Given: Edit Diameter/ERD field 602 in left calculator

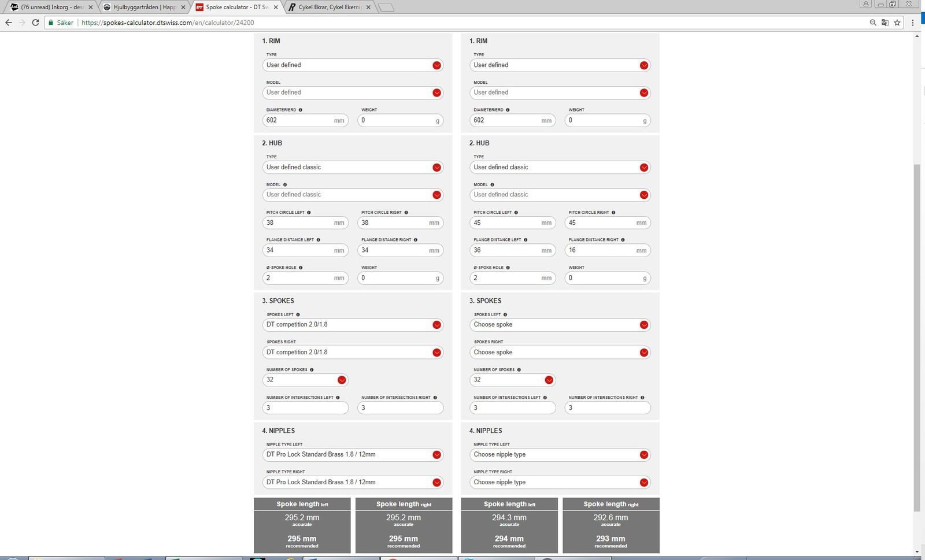Looking at the screenshot, I should pyautogui.click(x=305, y=120).
